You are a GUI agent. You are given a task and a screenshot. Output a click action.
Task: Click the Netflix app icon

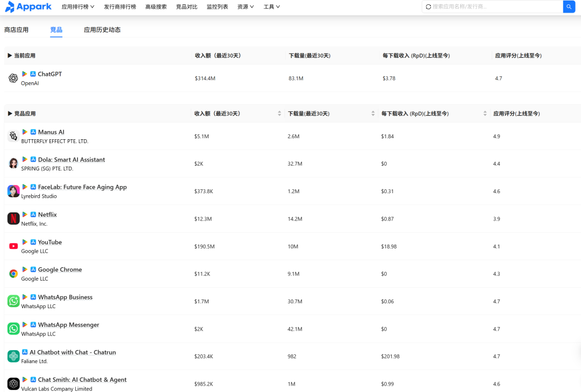tap(13, 219)
